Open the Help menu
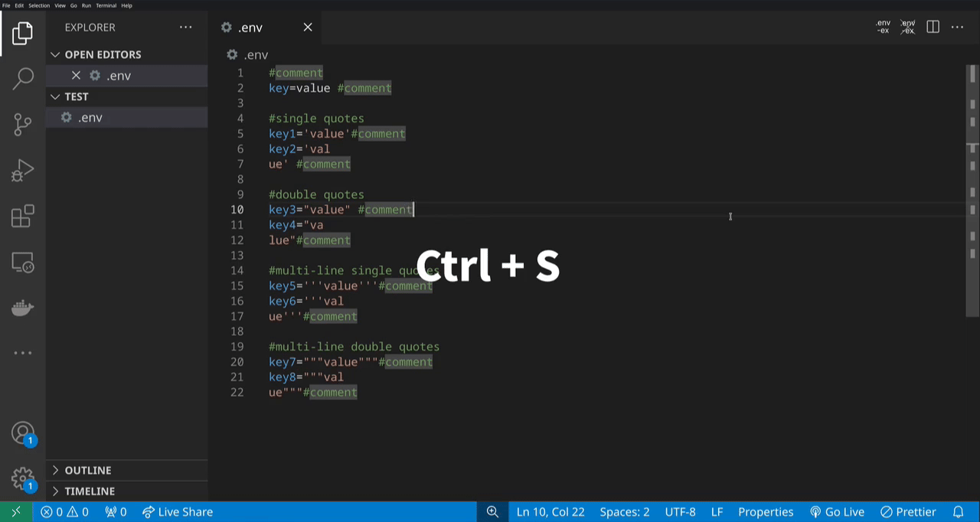Screen dimensions: 980x522 pos(126,5)
